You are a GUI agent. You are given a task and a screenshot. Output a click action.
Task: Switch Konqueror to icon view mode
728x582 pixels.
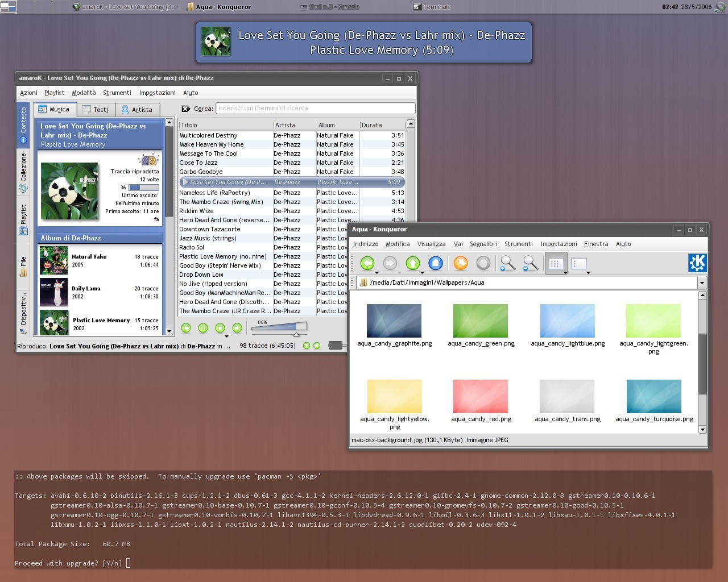pyautogui.click(x=556, y=263)
